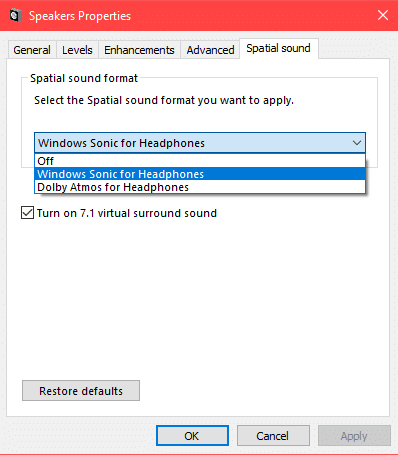The image size is (398, 455).
Task: Select the Advanced tab
Action: click(x=210, y=50)
